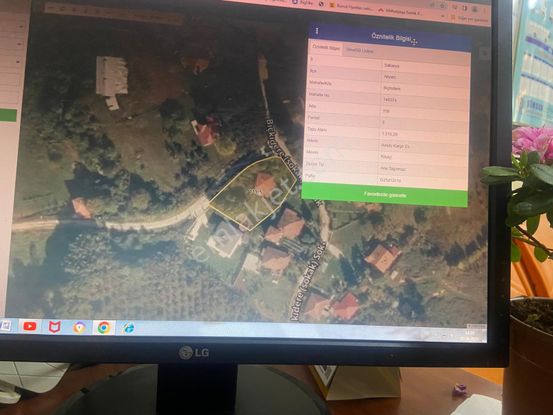Switch to the second tab in attribute panel
553x415 pixels.
tap(359, 51)
